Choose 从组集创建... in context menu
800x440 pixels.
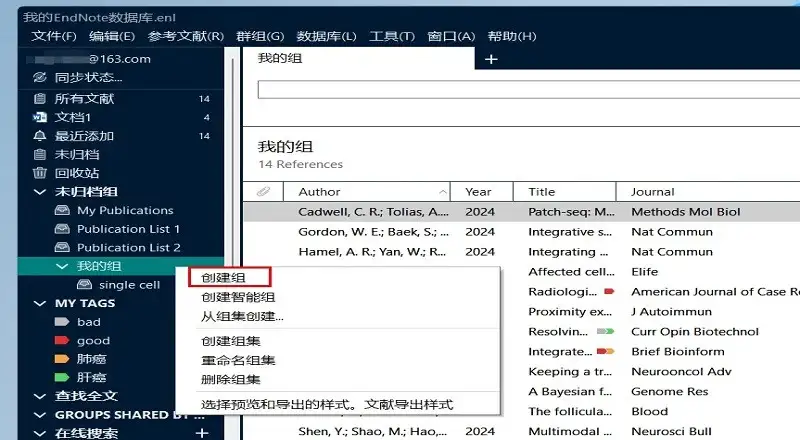pyautogui.click(x=242, y=316)
